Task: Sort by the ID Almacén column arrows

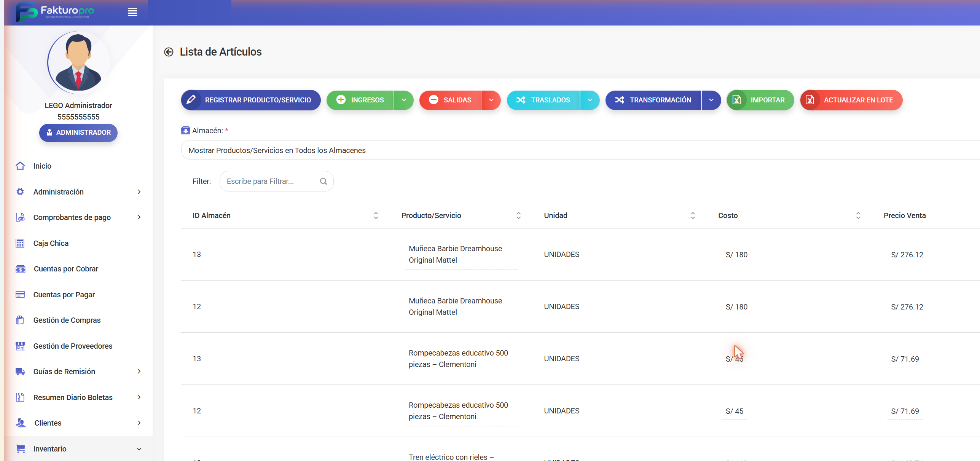Action: click(x=376, y=215)
